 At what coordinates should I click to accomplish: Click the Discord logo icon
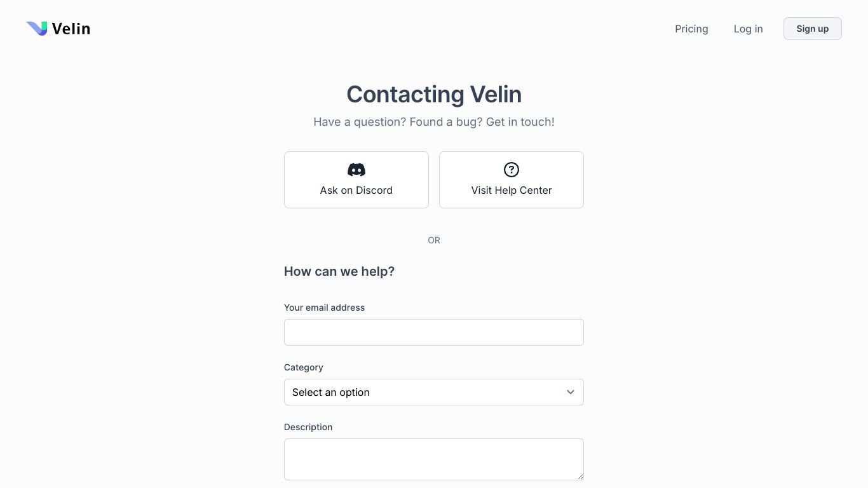[x=356, y=170]
